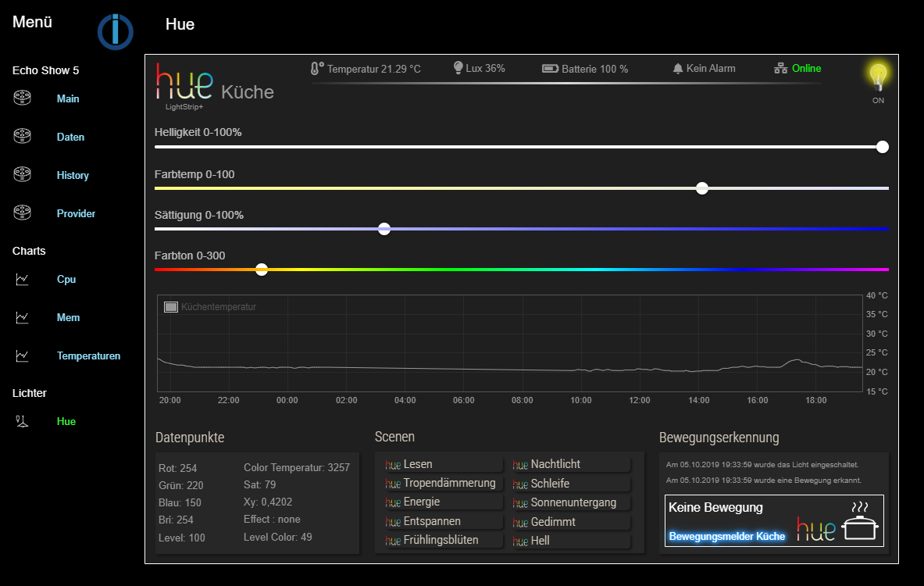Click Temperatur 21.29 °C reading

click(x=373, y=69)
